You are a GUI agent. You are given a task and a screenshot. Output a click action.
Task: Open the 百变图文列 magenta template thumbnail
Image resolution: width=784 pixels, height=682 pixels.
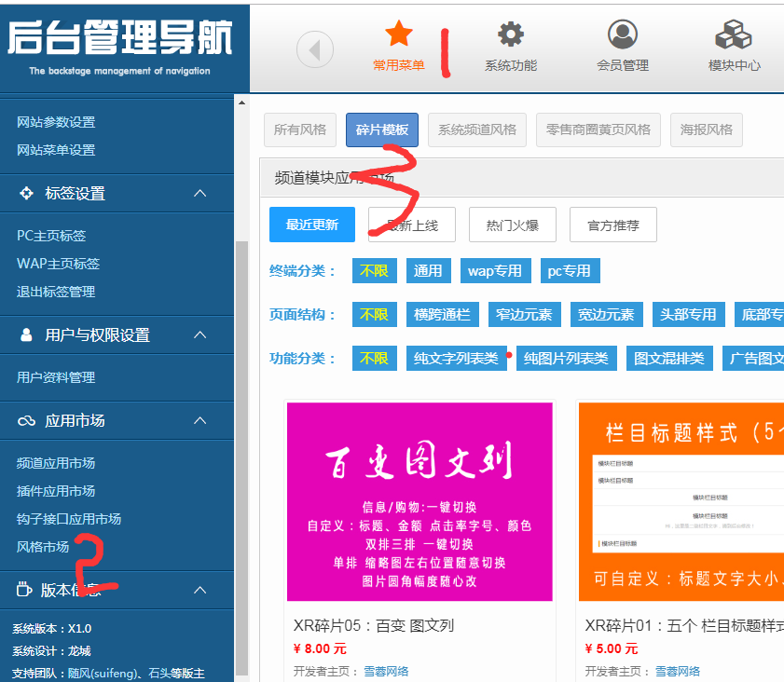pyautogui.click(x=420, y=501)
